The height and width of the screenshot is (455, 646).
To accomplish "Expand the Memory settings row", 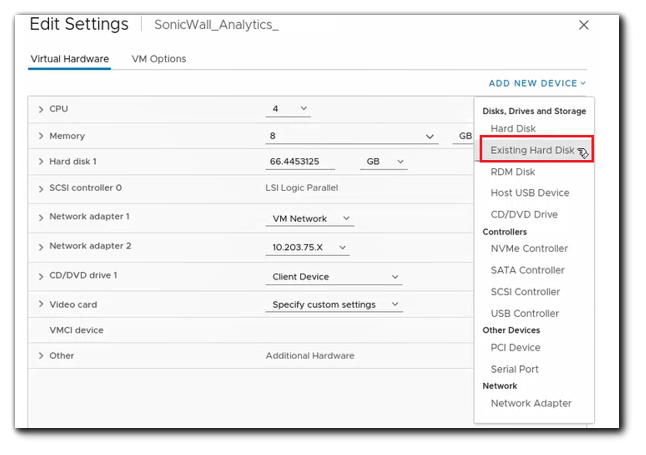I will pos(41,136).
